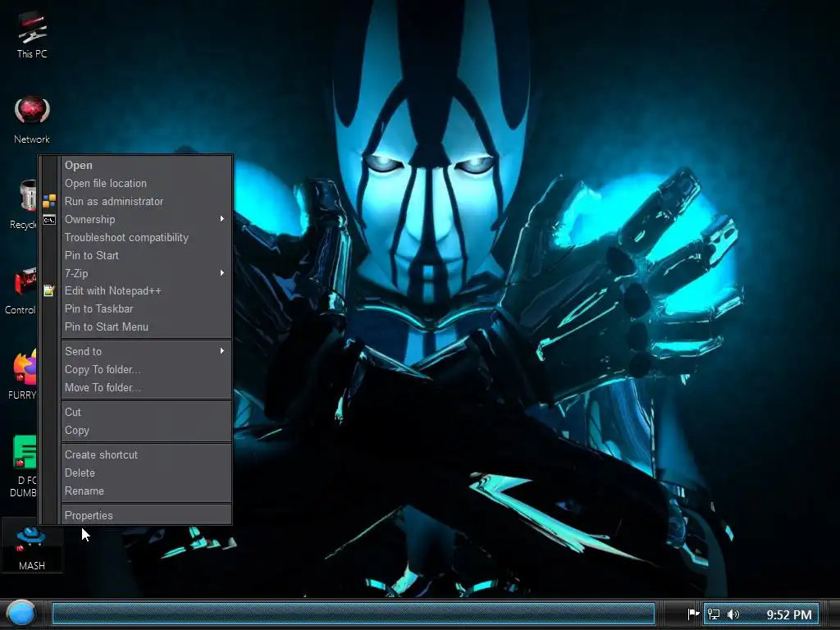Choose Pin to Taskbar
840x630 pixels.
point(147,309)
